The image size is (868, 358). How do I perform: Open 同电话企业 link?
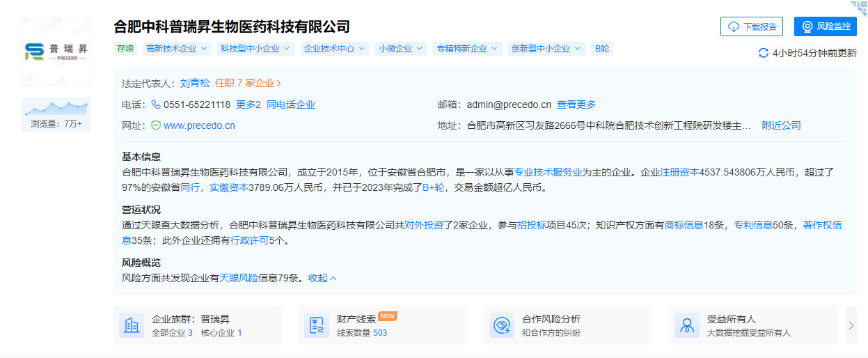click(291, 104)
